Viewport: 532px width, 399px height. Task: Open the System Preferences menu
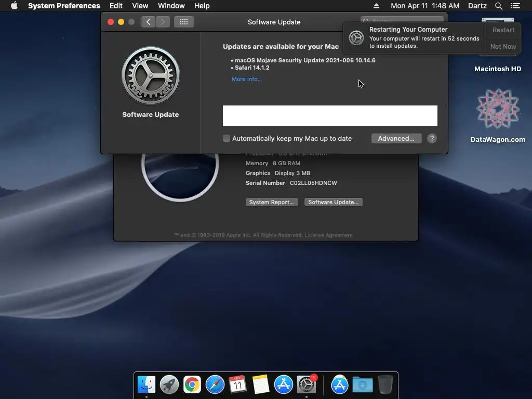[64, 6]
